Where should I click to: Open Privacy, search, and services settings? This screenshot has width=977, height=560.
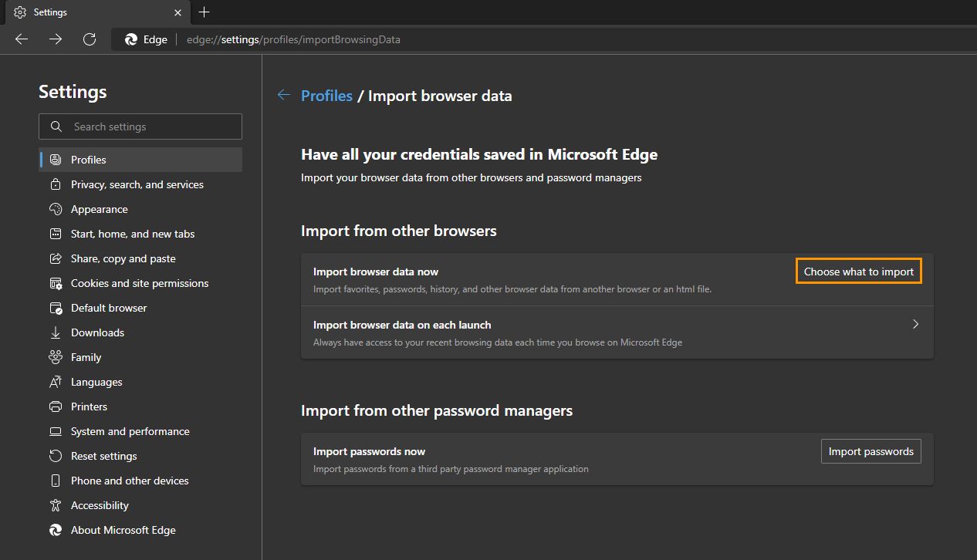(x=140, y=184)
